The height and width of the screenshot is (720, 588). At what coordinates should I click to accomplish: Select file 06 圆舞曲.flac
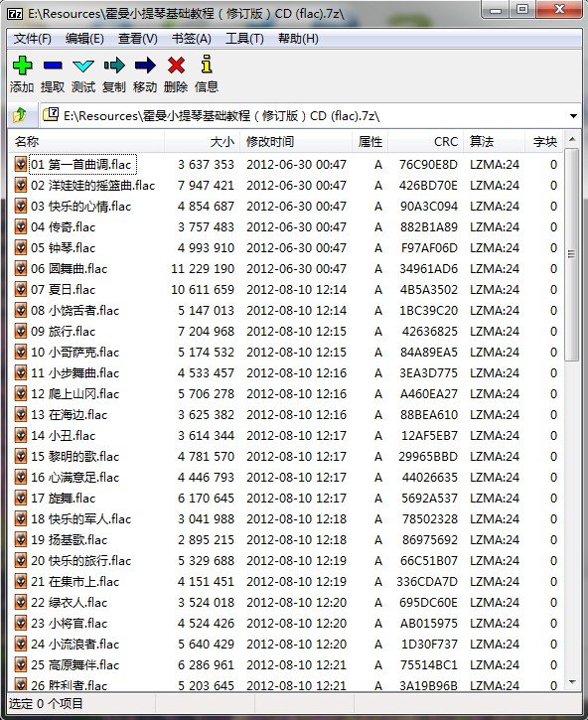point(69,268)
